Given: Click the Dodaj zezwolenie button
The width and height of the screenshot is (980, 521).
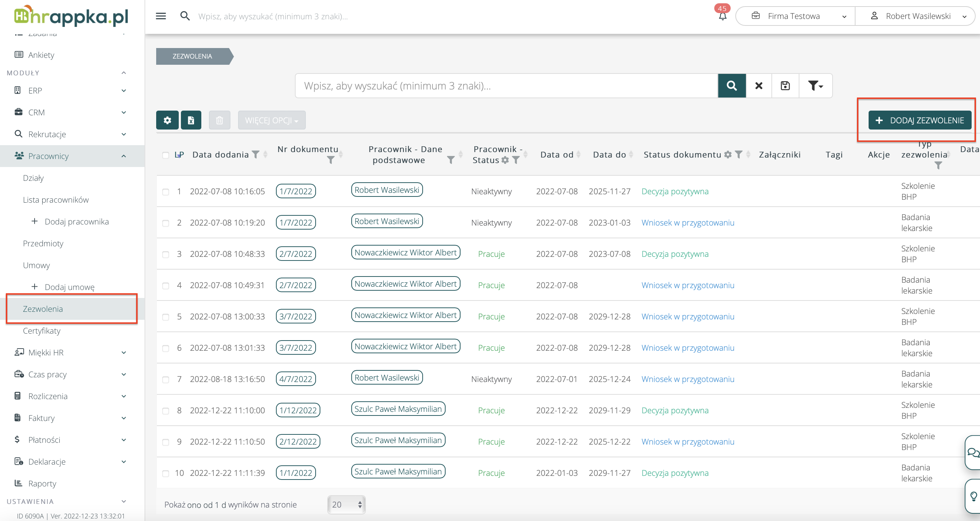Looking at the screenshot, I should tap(920, 120).
